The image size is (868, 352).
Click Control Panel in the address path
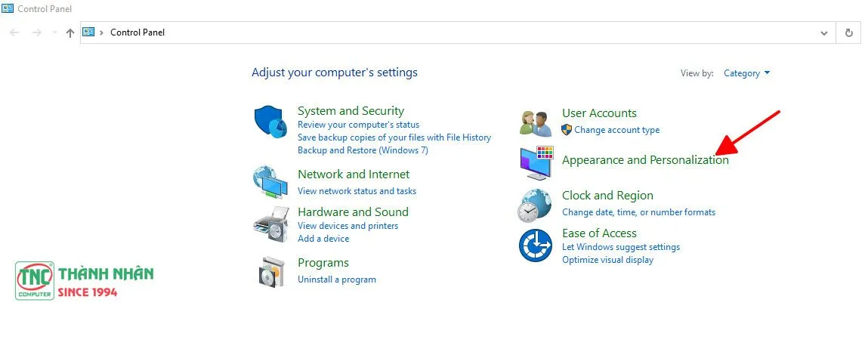click(x=137, y=32)
